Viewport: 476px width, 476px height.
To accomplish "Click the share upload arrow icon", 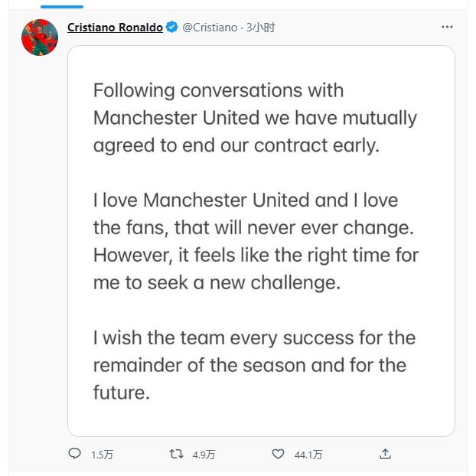I will coord(386,454).
